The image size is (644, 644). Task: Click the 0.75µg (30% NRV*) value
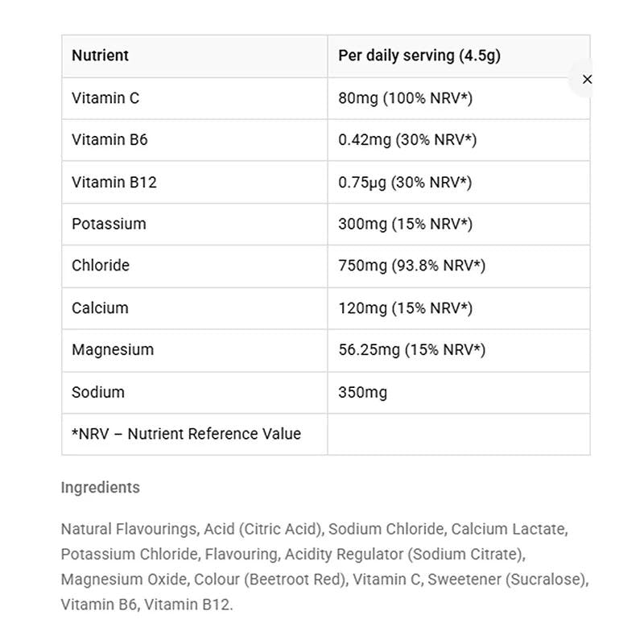[x=405, y=183]
